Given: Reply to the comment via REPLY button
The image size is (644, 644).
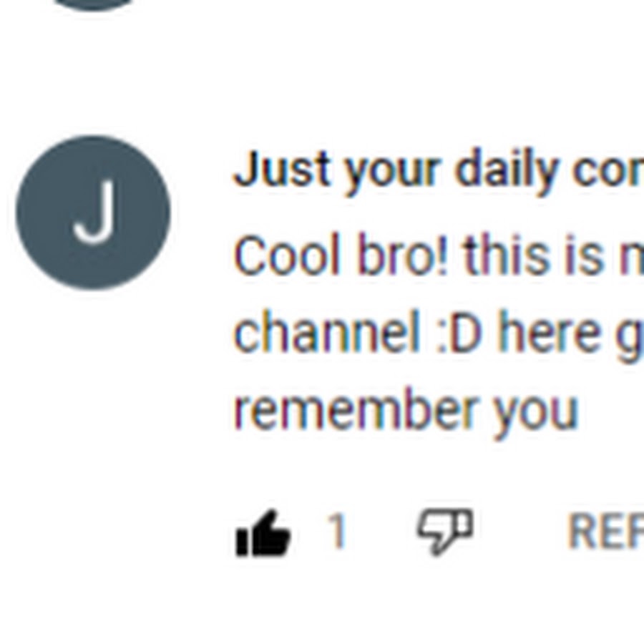Looking at the screenshot, I should (605, 531).
